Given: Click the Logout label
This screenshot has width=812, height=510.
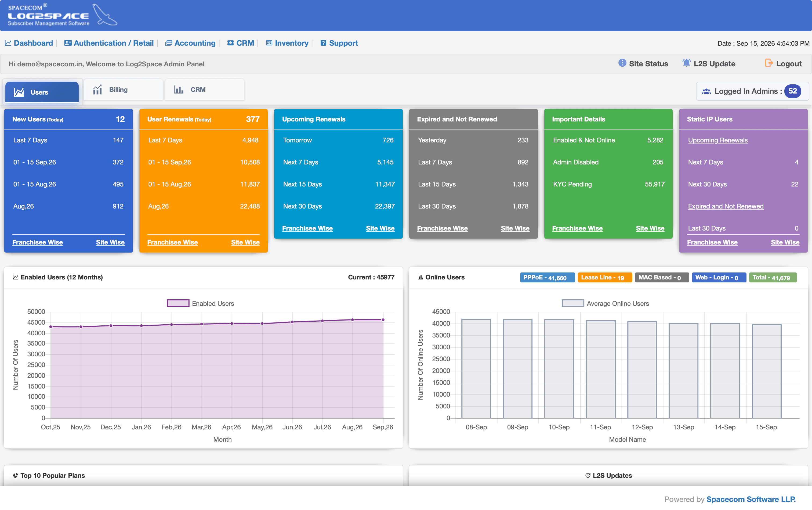Looking at the screenshot, I should click(x=789, y=64).
